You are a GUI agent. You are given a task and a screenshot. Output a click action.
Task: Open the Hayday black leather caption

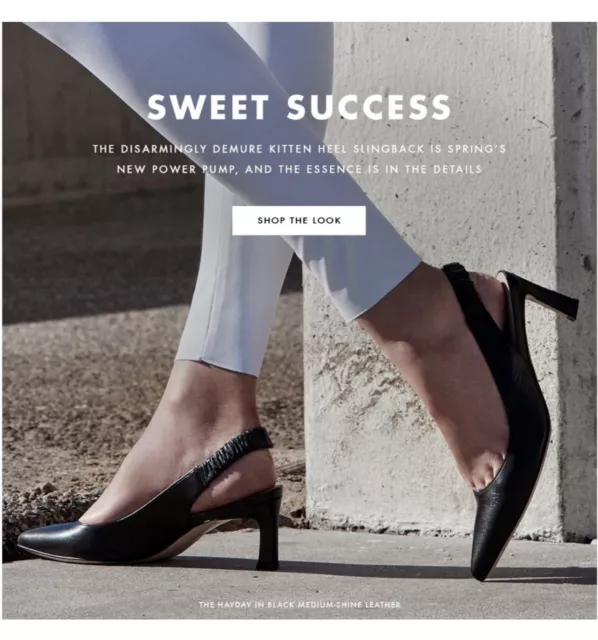point(300,604)
